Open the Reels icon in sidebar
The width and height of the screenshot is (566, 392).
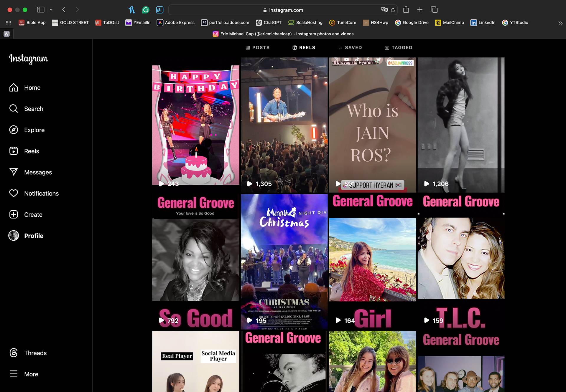click(x=14, y=151)
